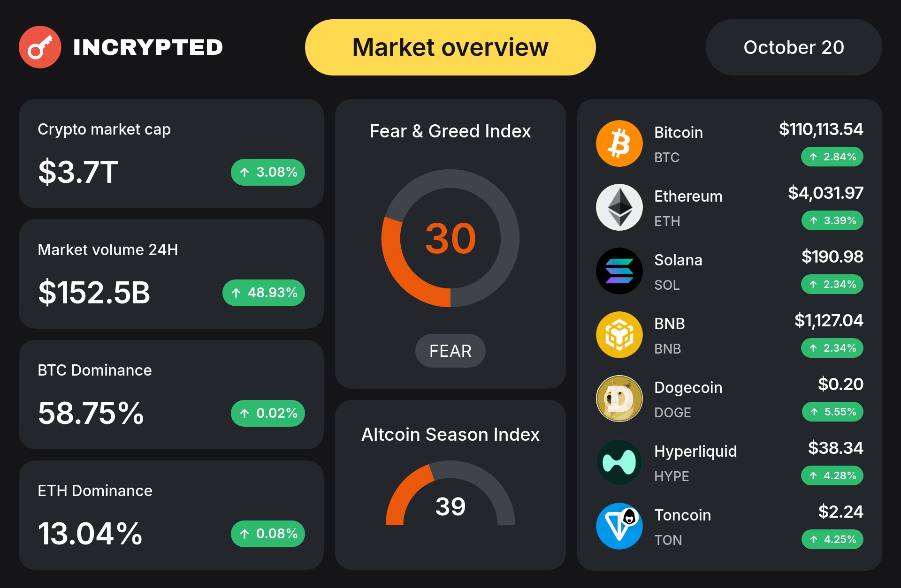Viewport: 901px width, 588px height.
Task: Click the BTC Dominance 0.02% badge
Action: coord(268,413)
